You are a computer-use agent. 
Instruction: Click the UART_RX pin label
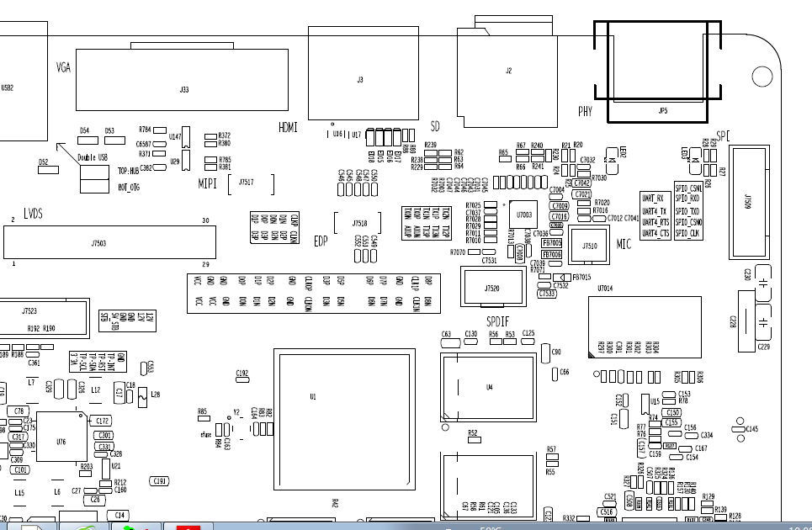click(652, 199)
